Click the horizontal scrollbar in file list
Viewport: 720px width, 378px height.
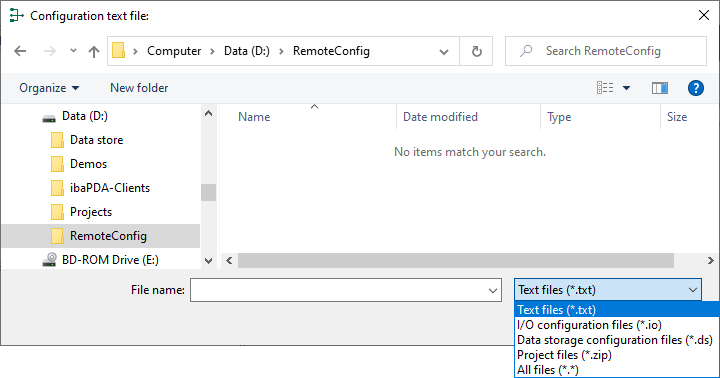click(456, 260)
